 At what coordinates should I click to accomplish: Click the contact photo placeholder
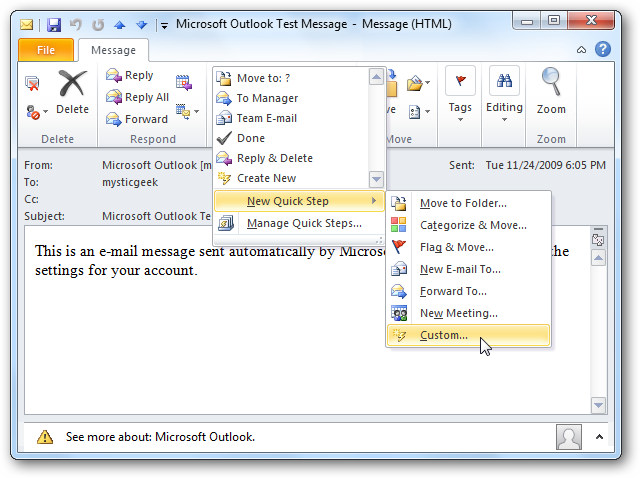569,437
